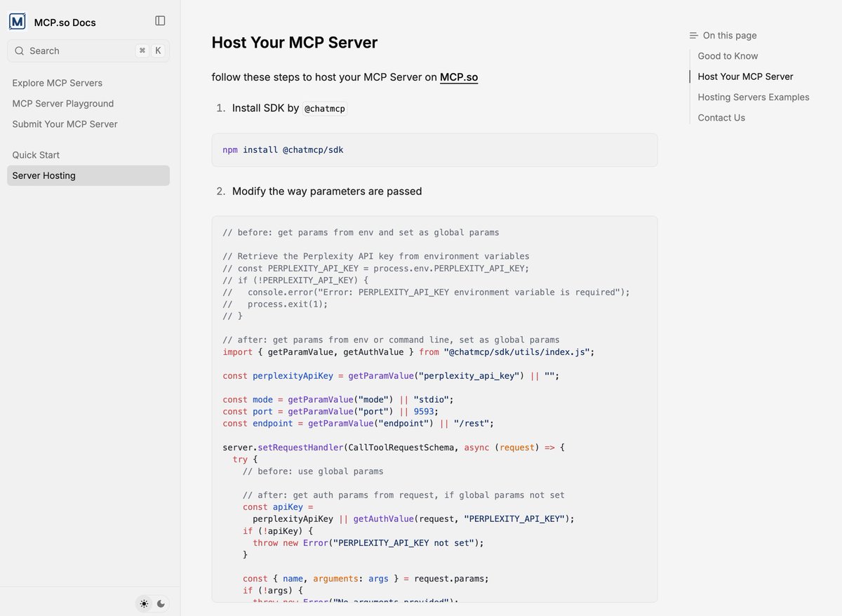Click the ⌘ shortcut key badge
The image size is (842, 616).
[x=142, y=51]
